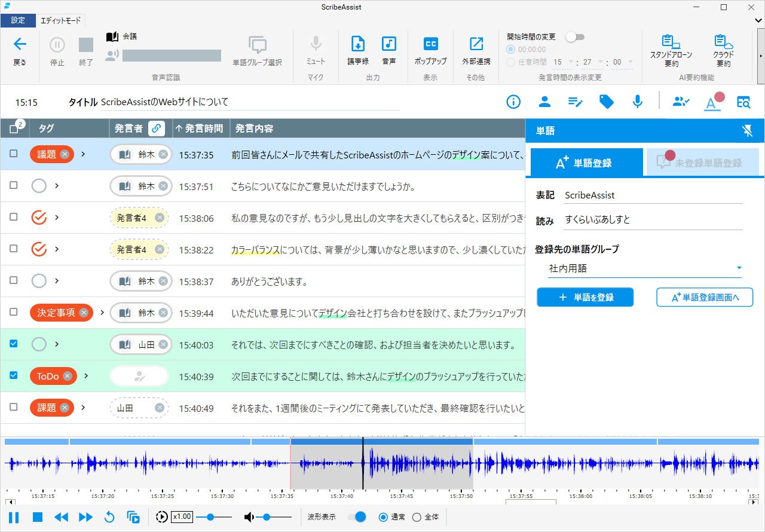The height and width of the screenshot is (532, 765).
Task: Click the 読み input field
Action: (x=653, y=220)
